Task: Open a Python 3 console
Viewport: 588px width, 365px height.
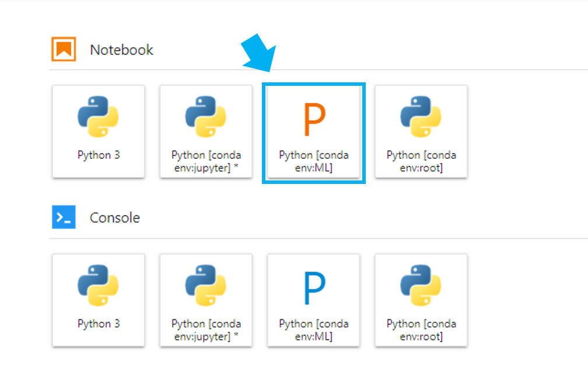Action: (x=98, y=300)
